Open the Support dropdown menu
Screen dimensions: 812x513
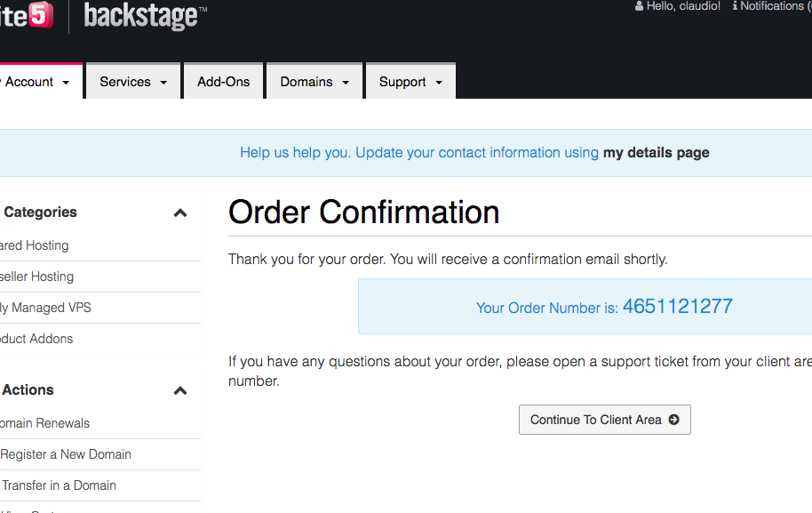click(x=410, y=82)
